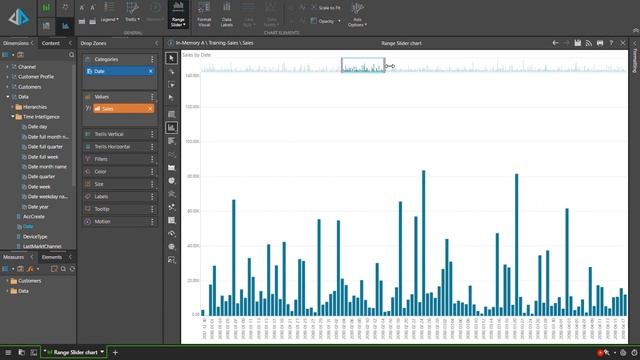Screen dimensions: 640x360
Task: Click the Filters drop zone
Action: 120,159
